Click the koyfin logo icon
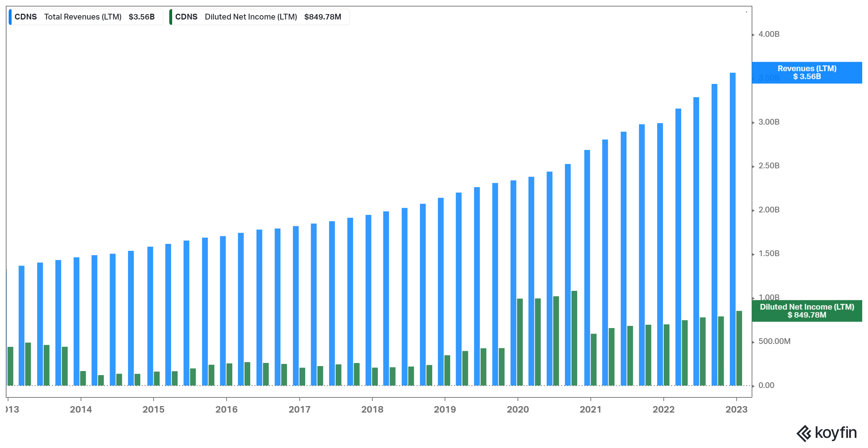Screen dimensions: 868x448 pyautogui.click(x=804, y=433)
